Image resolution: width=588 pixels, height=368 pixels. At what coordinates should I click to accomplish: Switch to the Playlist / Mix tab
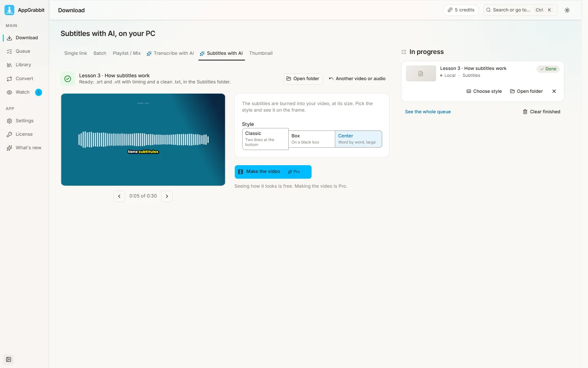[127, 53]
